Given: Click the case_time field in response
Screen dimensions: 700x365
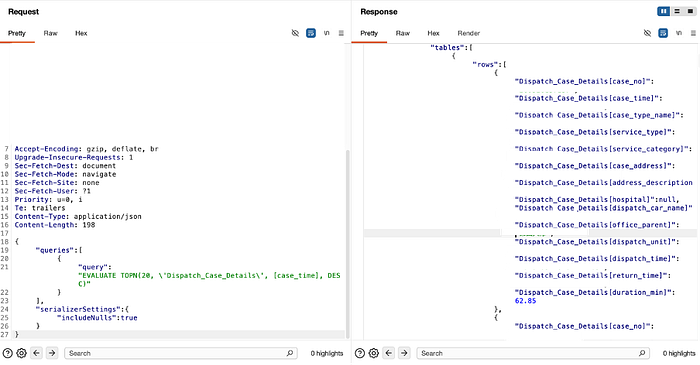Looking at the screenshot, I should (x=588, y=98).
